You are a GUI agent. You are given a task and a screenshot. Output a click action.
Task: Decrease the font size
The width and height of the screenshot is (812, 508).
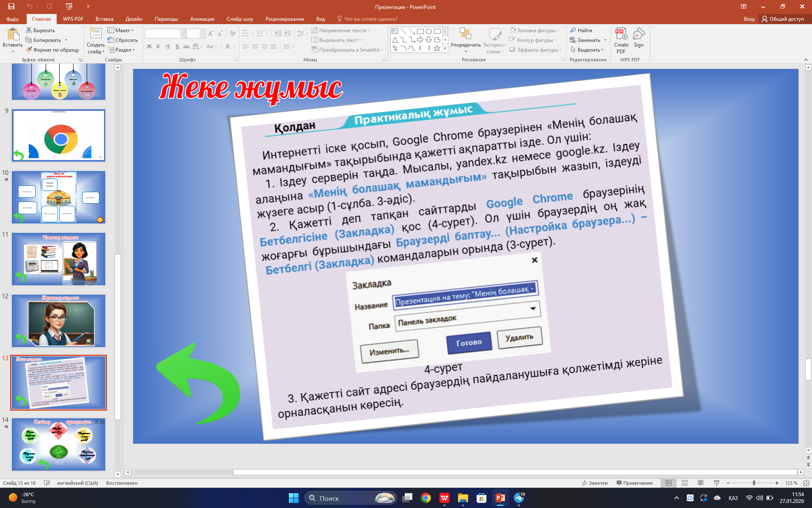pyautogui.click(x=220, y=33)
